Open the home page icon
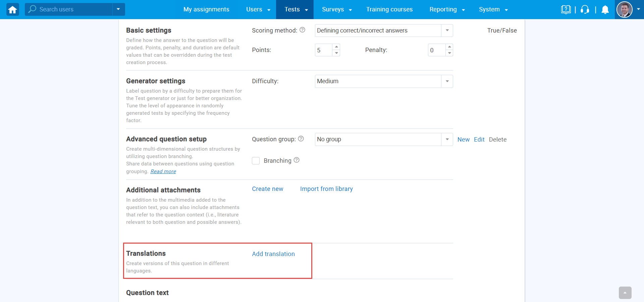Image resolution: width=644 pixels, height=302 pixels. (12, 9)
